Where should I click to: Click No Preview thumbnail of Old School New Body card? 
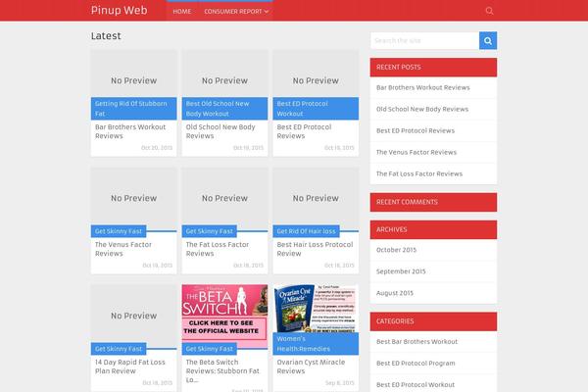click(224, 73)
